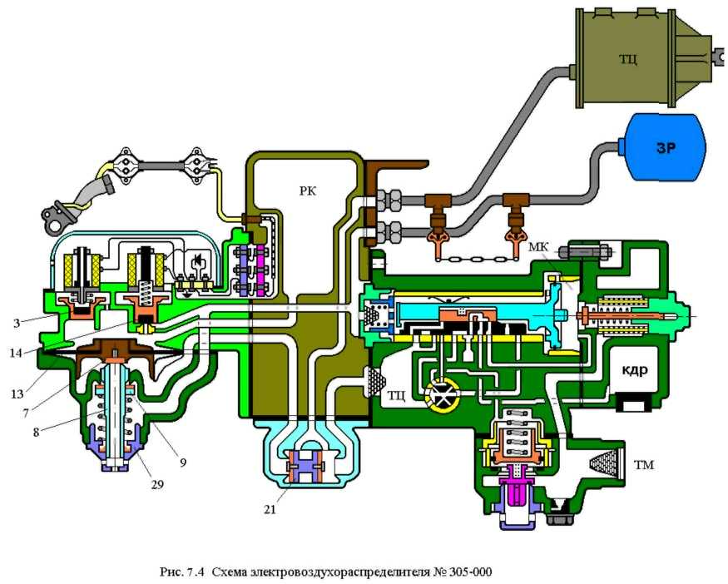Select callout number 8

(x=37, y=432)
